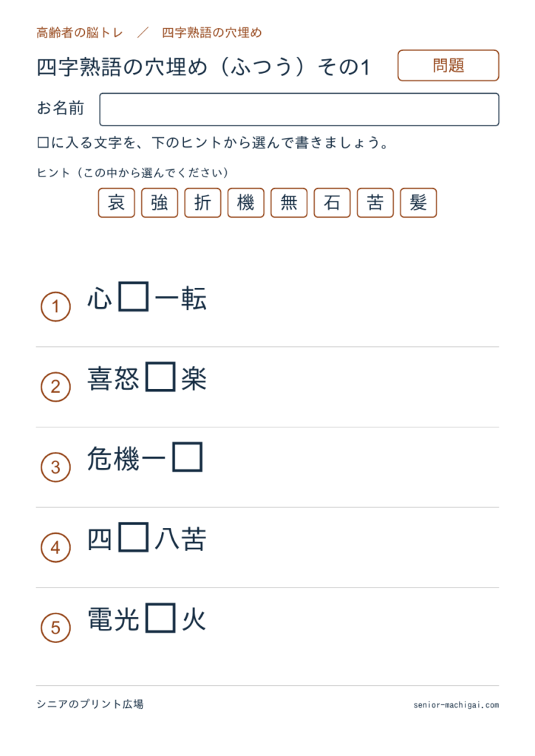This screenshot has width=535, height=756.
Task: Click the 問題 button
Action: coord(448,66)
